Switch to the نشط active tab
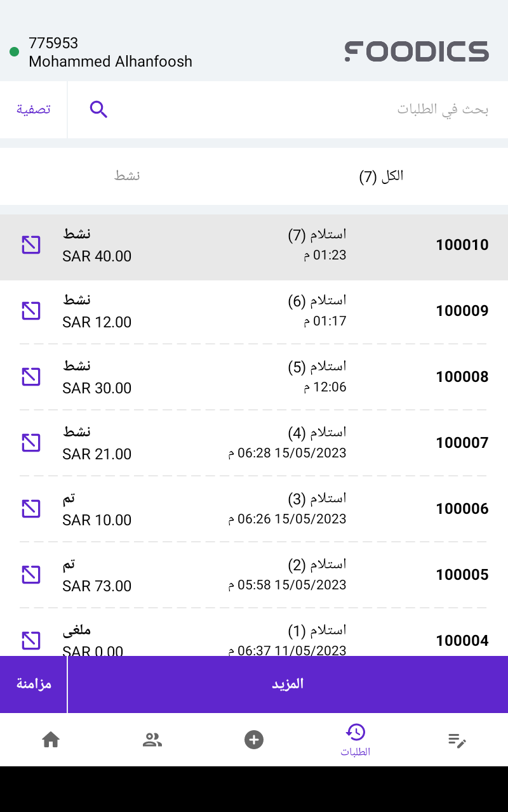This screenshot has width=508, height=812. tap(127, 176)
